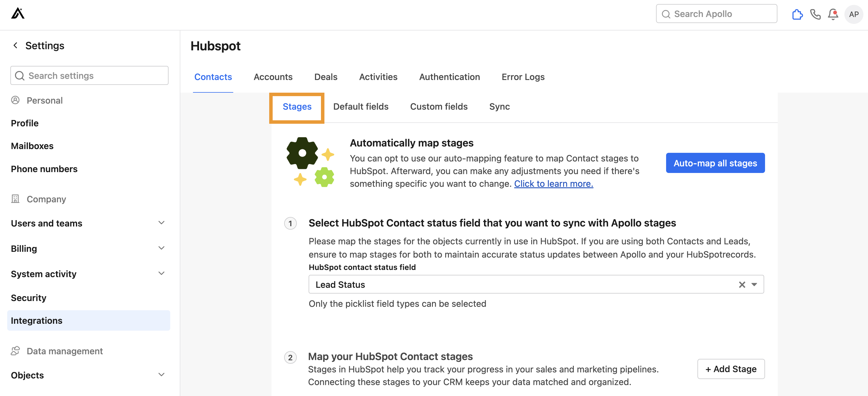This screenshot has height=396, width=868.
Task: Open the Lead Status field dropdown
Action: (754, 284)
